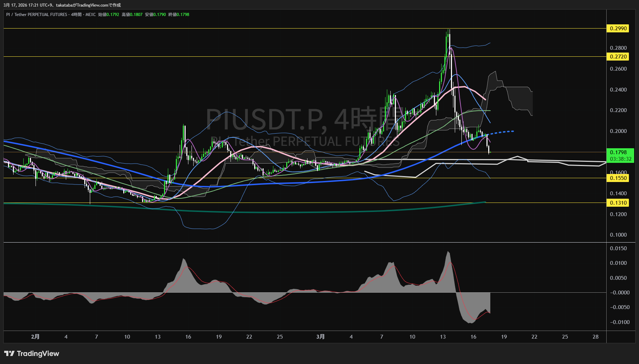
Task: Click the 4時間 interval label in the header
Action: tap(76, 15)
